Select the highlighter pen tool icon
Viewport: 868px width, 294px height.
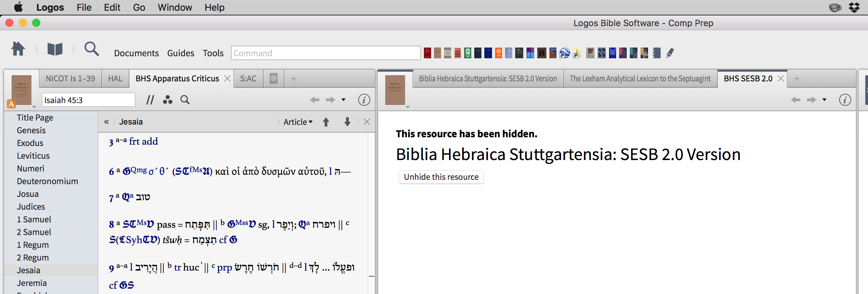[x=670, y=53]
